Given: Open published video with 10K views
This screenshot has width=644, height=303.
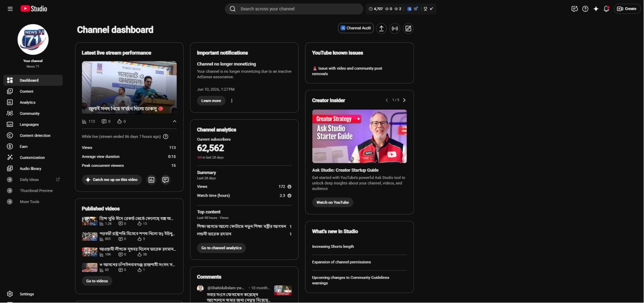Looking at the screenshot, I should point(129,251).
